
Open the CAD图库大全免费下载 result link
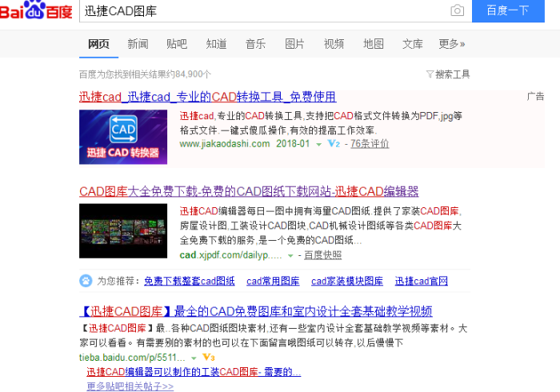tap(249, 192)
